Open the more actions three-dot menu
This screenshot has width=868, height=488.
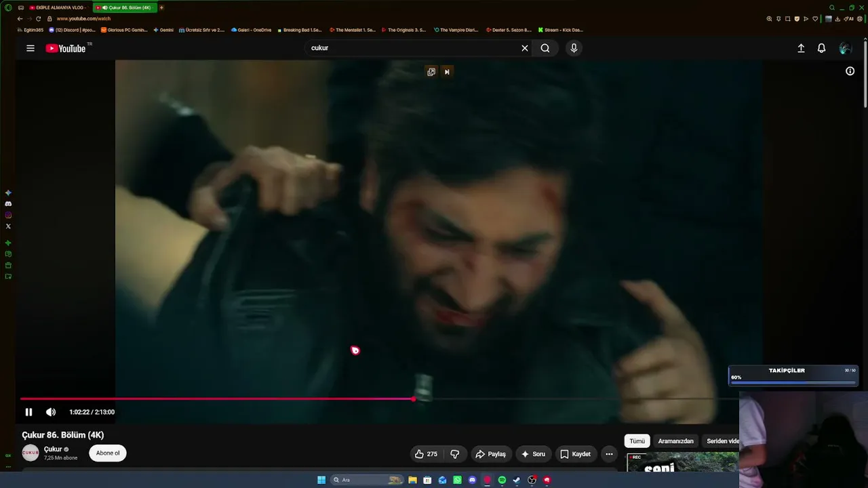coord(609,454)
